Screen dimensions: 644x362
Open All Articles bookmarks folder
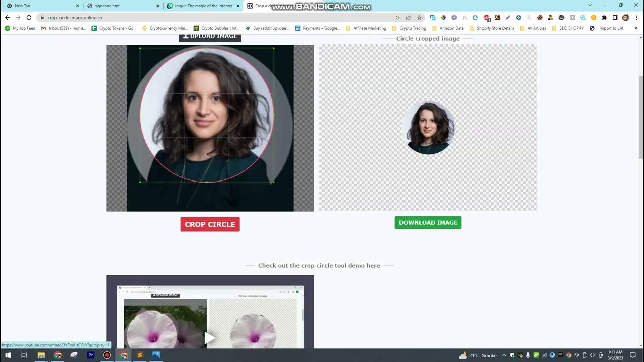(x=533, y=28)
